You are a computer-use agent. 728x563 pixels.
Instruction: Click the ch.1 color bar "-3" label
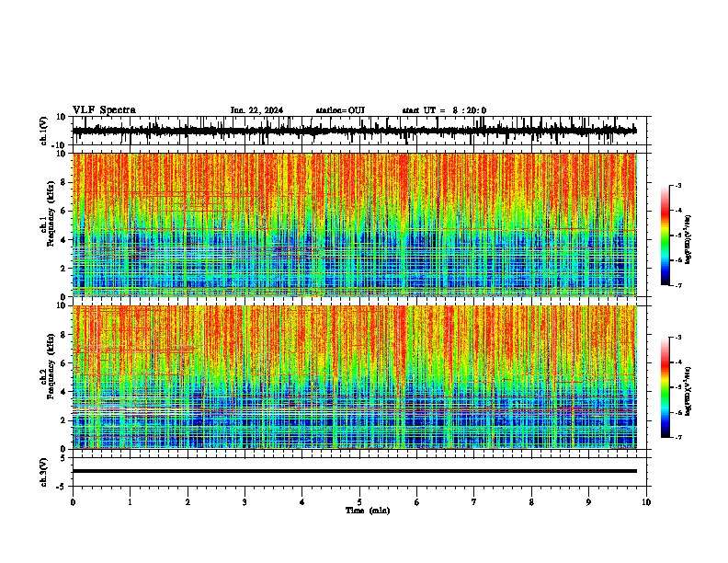pyautogui.click(x=677, y=186)
